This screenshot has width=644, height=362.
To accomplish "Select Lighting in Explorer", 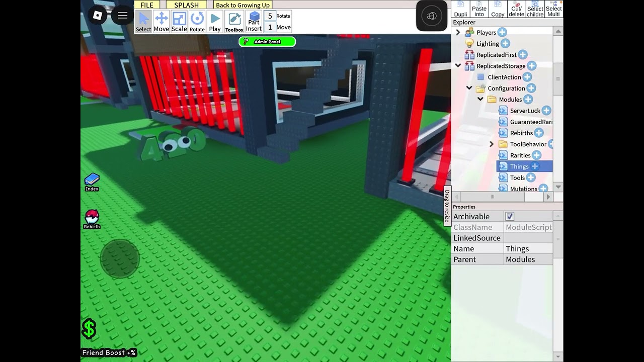I will [488, 44].
